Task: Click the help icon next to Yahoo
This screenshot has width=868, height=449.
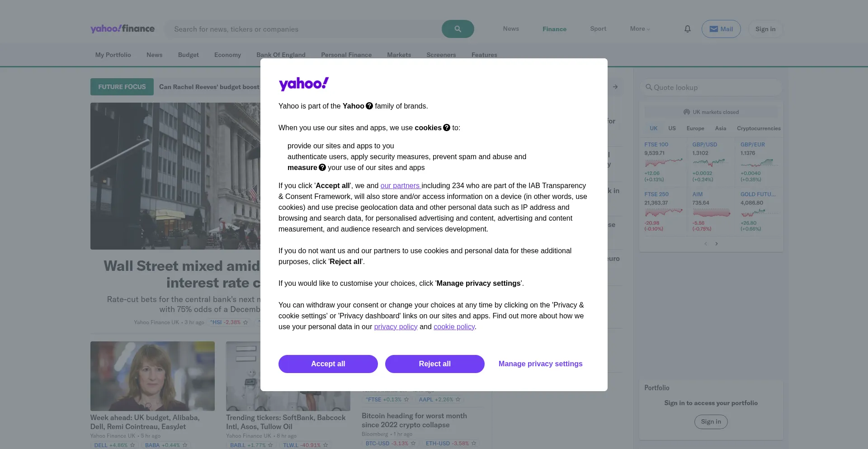Action: pyautogui.click(x=369, y=106)
